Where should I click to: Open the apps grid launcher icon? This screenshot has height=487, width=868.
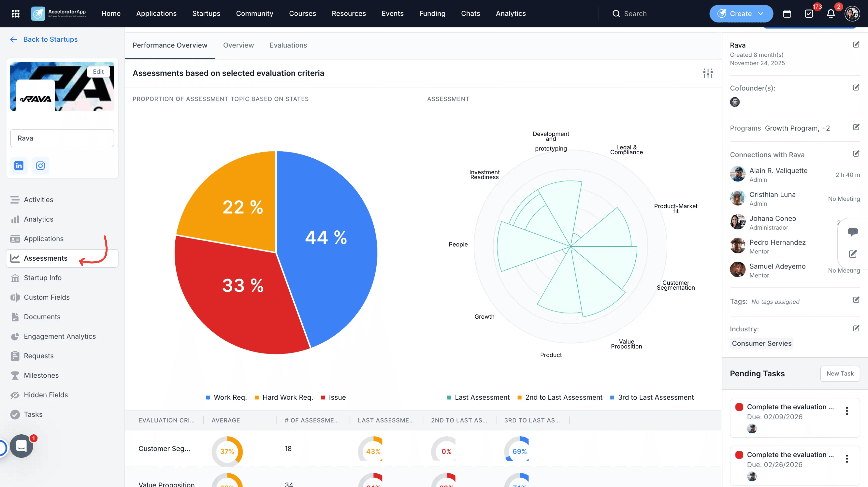coord(15,13)
